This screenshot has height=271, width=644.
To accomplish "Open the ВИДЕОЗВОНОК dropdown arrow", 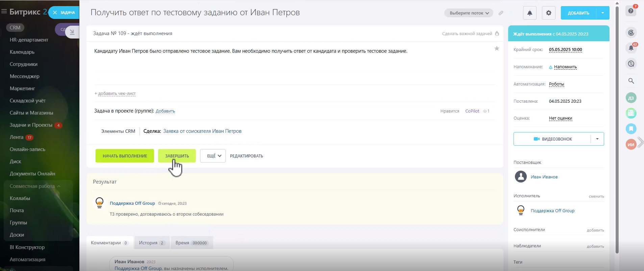I will (x=597, y=139).
